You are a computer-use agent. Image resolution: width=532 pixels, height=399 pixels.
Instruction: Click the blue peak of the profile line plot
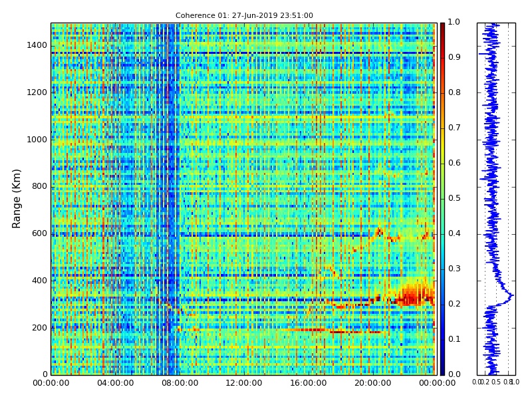(x=511, y=295)
